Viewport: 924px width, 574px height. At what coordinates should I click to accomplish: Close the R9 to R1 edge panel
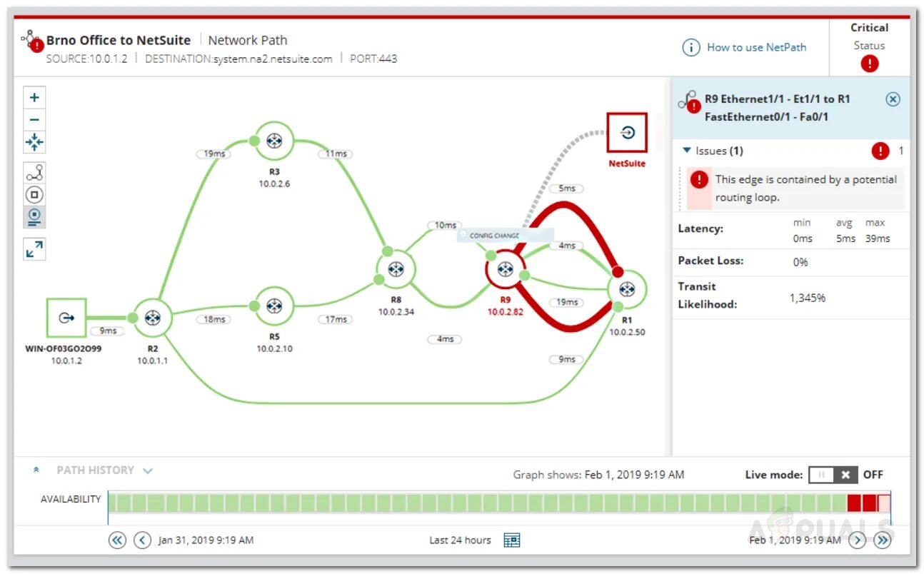pyautogui.click(x=893, y=99)
